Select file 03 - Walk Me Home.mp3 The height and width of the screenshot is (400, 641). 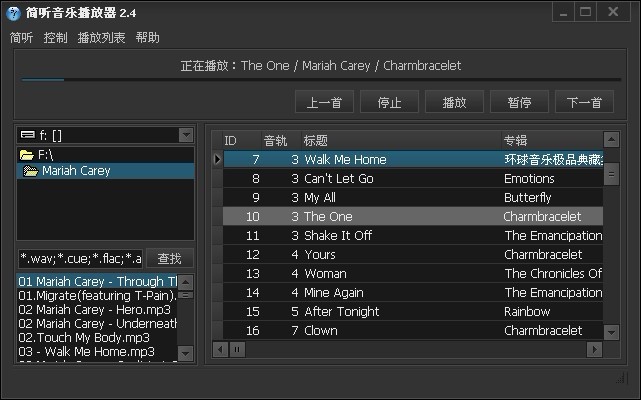tap(97, 351)
